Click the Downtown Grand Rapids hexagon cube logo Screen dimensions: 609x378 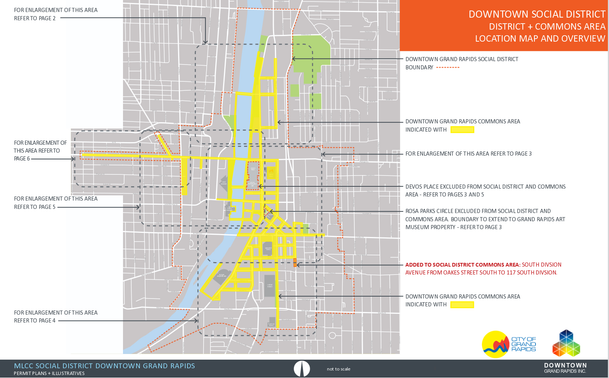pos(566,343)
